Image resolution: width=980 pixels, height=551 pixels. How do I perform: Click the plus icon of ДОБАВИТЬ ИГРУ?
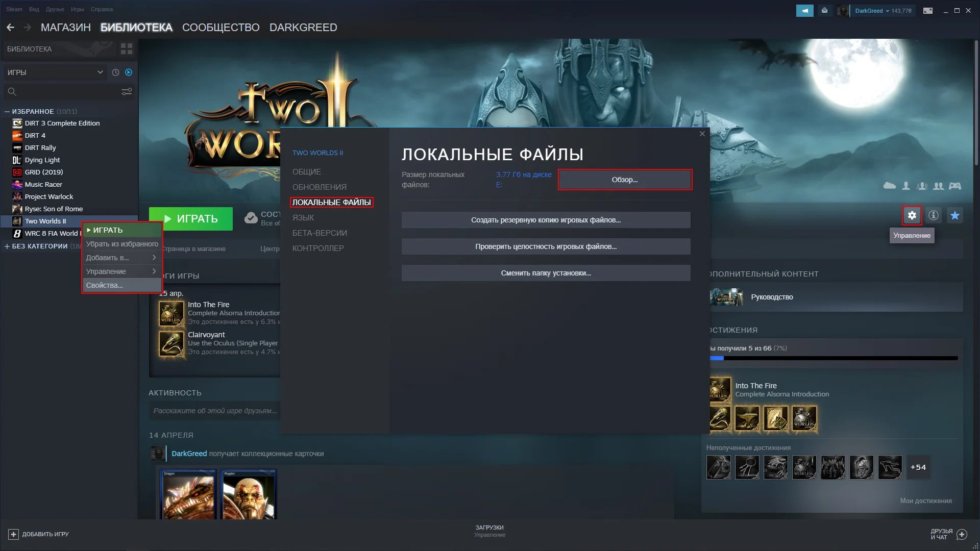pos(13,534)
